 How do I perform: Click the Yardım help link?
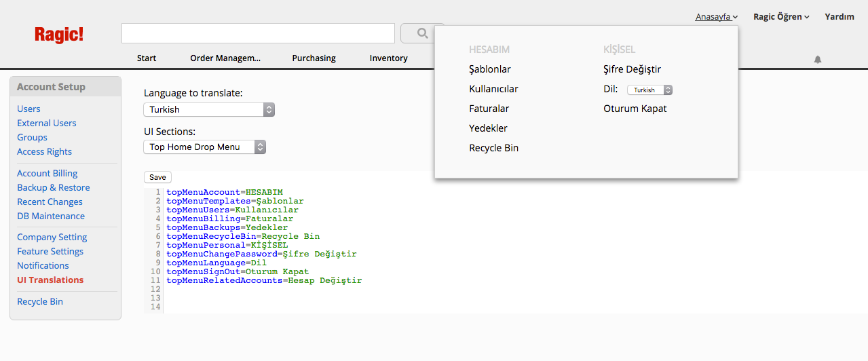click(x=839, y=17)
